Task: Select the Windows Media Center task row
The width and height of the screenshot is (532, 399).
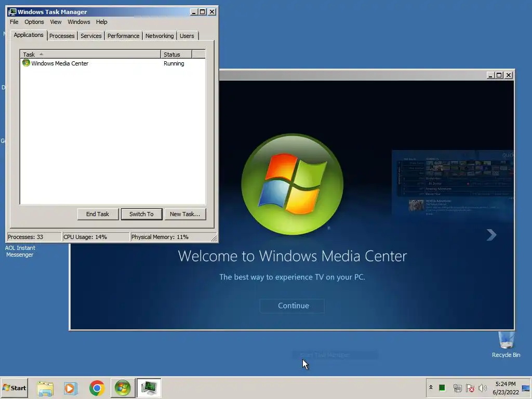Action: (113, 63)
